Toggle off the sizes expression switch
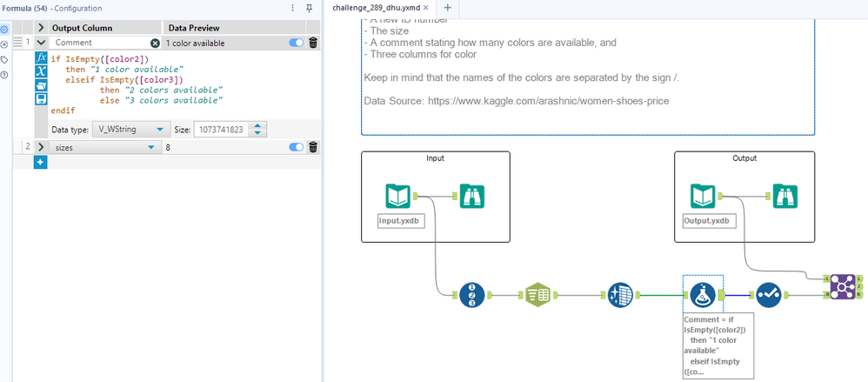The width and height of the screenshot is (868, 382). 297,147
